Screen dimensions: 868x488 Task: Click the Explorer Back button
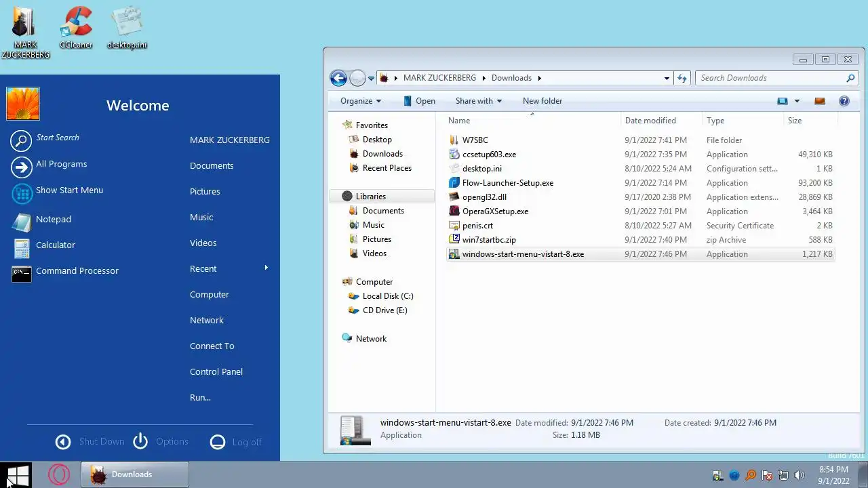pyautogui.click(x=338, y=78)
